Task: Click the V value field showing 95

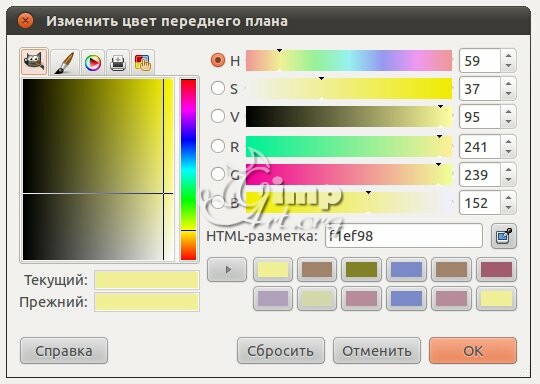Action: (x=480, y=117)
